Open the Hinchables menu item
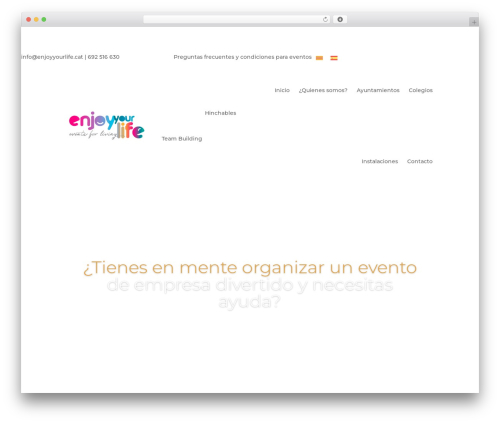 [220, 113]
